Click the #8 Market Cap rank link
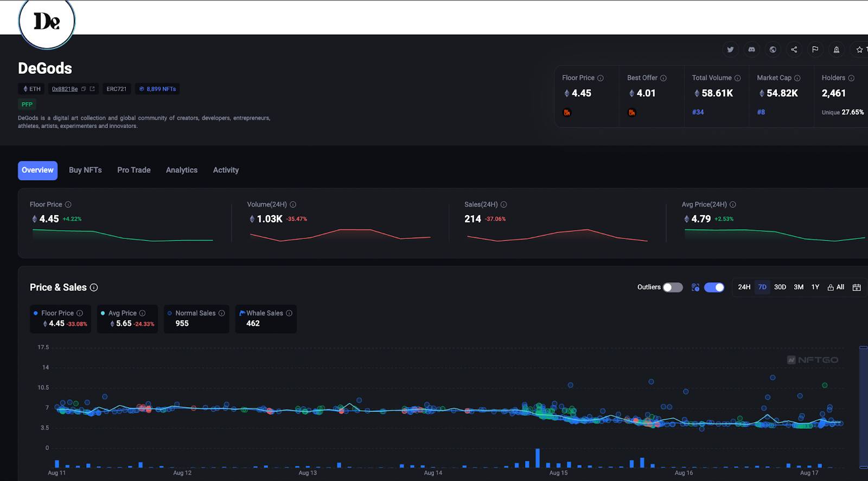Viewport: 868px width, 481px height. pyautogui.click(x=761, y=112)
